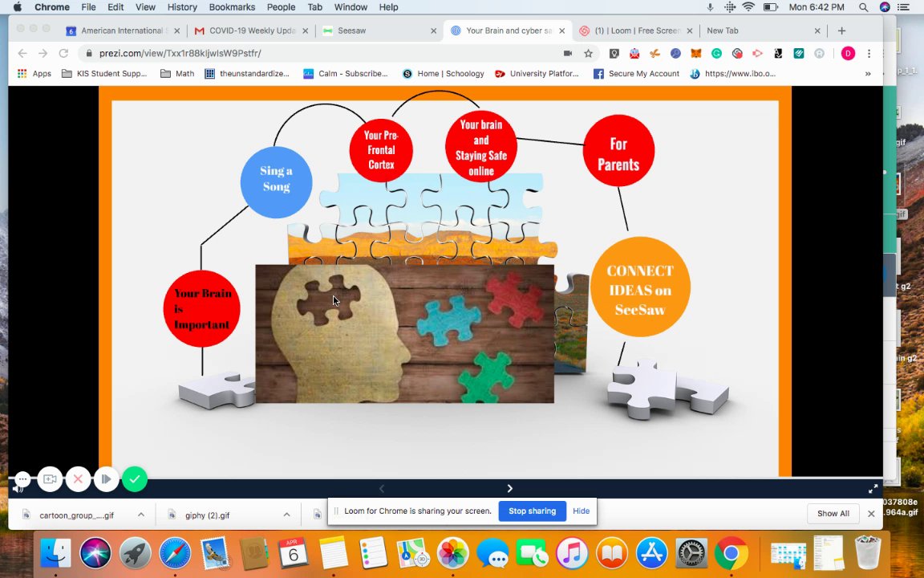The height and width of the screenshot is (578, 924).
Task: Cancel Loom recording with red X
Action: pos(78,479)
